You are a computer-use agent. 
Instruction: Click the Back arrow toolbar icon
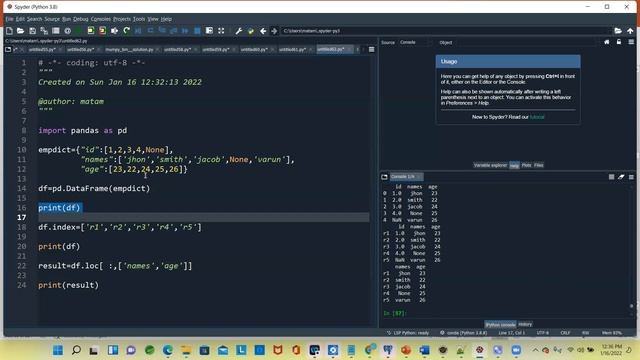[263, 31]
